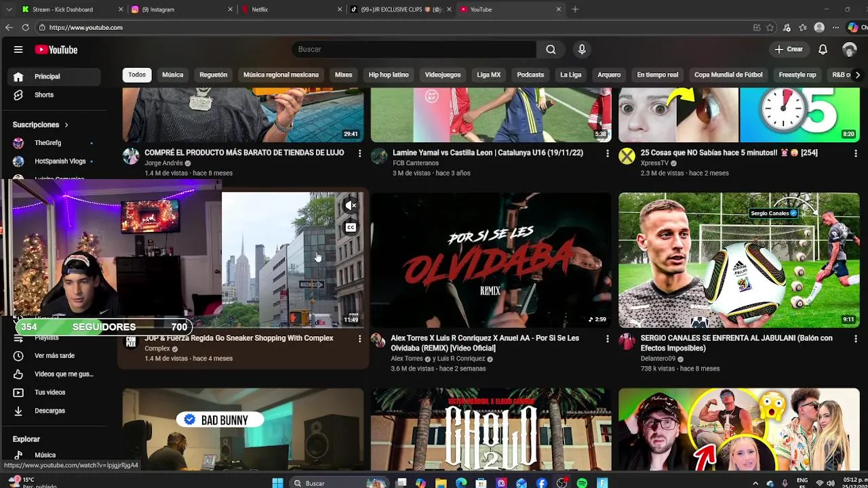Expand the Suscripciones section
Screen dimensions: 868x488
[x=41, y=125]
